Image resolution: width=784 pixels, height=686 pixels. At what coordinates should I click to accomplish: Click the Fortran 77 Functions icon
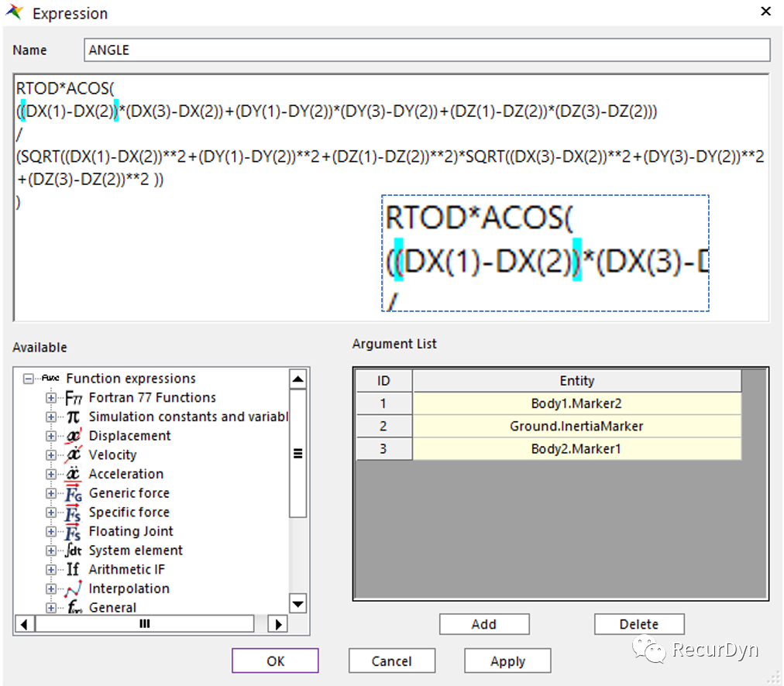[74, 398]
